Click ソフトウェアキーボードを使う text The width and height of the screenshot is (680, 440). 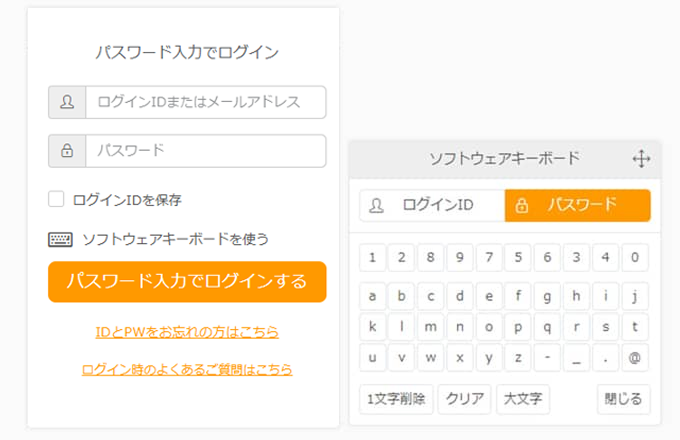(x=175, y=239)
